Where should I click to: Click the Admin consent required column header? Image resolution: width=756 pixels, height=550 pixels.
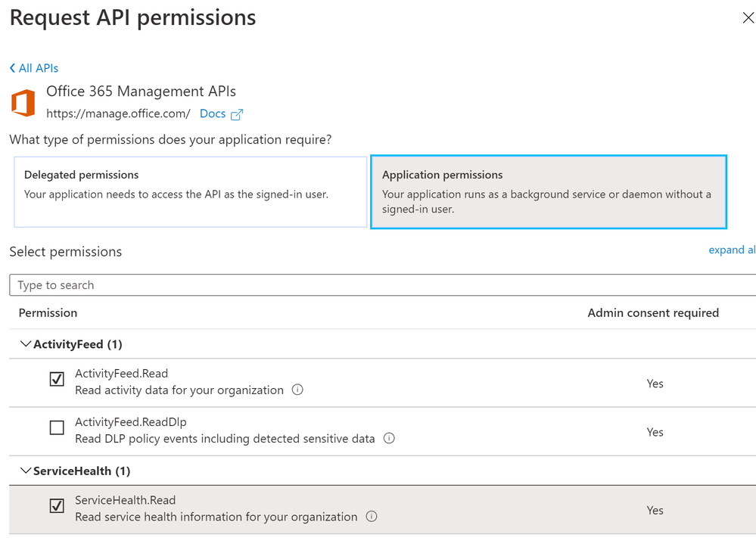[x=653, y=313]
